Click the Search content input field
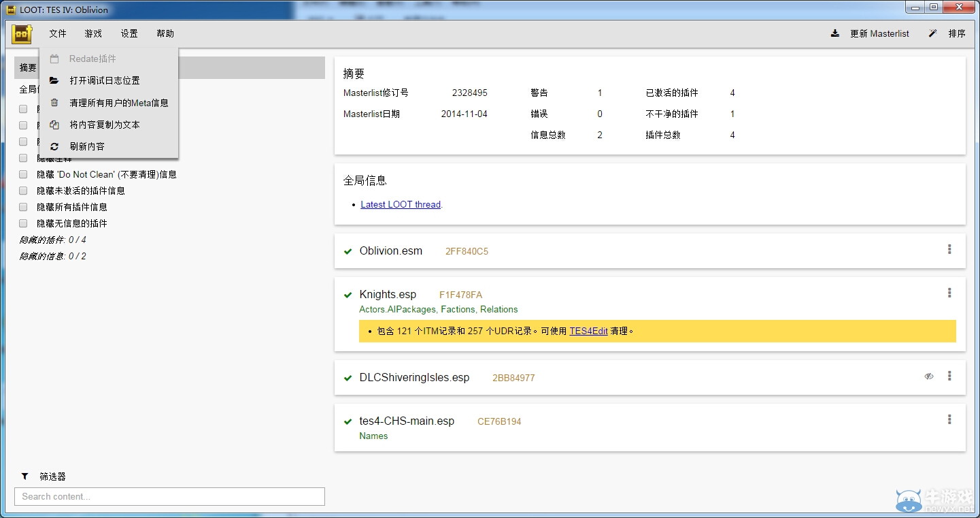This screenshot has width=980, height=518. pos(169,496)
